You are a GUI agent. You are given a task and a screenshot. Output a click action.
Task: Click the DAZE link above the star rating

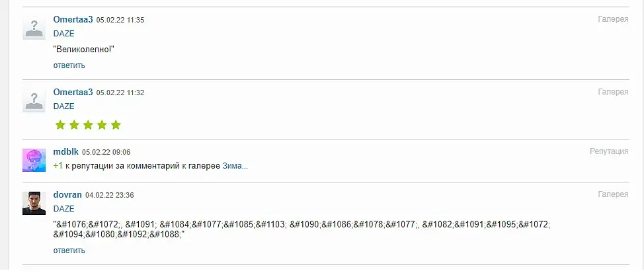(63, 106)
